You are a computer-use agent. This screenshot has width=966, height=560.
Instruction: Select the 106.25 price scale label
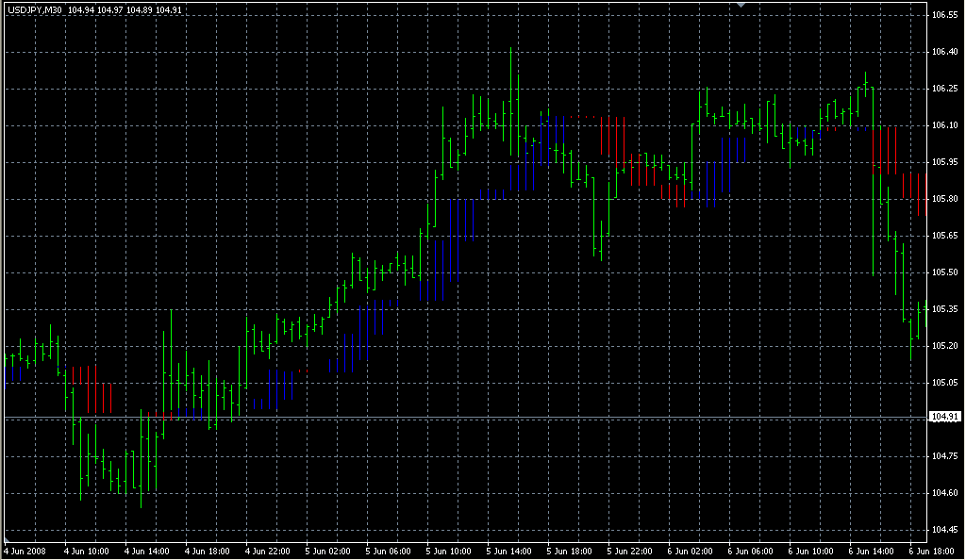point(944,89)
